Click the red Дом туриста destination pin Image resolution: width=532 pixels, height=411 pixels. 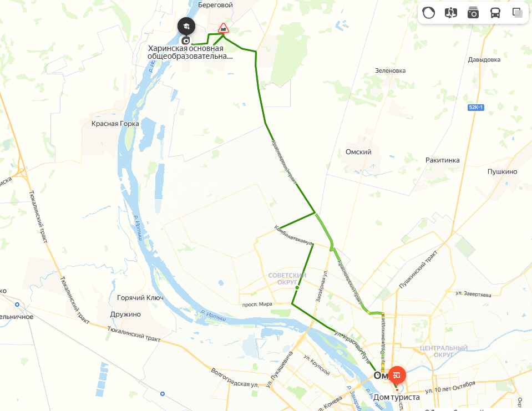click(x=397, y=376)
